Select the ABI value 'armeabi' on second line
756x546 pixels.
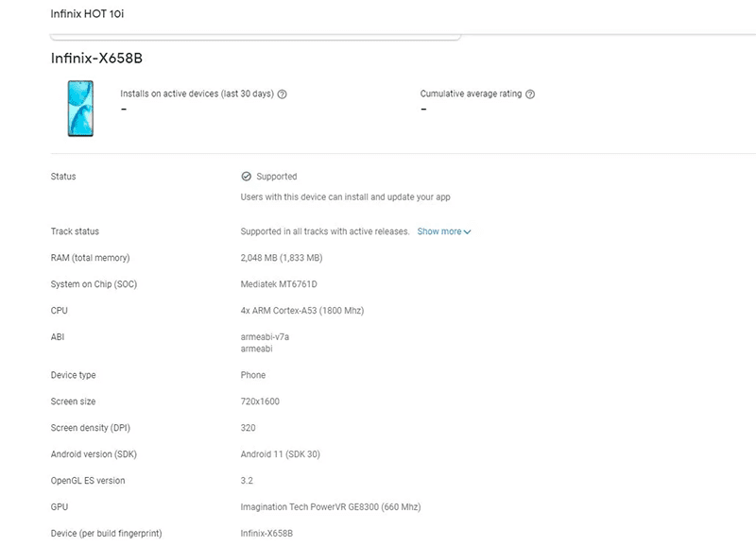[256, 349]
